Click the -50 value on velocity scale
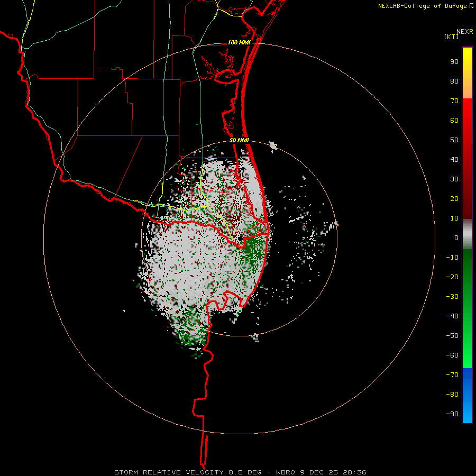The height and width of the screenshot is (476, 476). [x=452, y=336]
